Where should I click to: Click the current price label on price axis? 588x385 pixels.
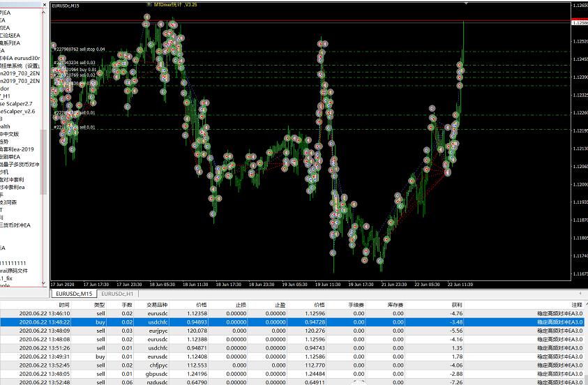pos(578,23)
